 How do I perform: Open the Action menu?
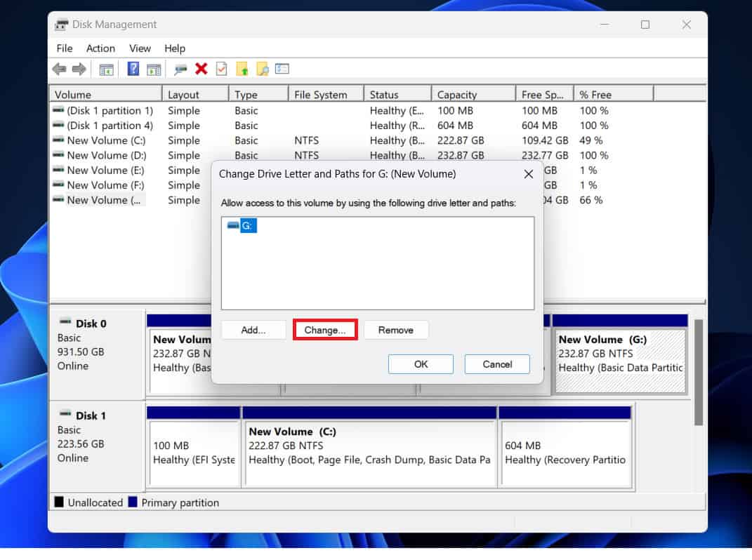tap(100, 48)
